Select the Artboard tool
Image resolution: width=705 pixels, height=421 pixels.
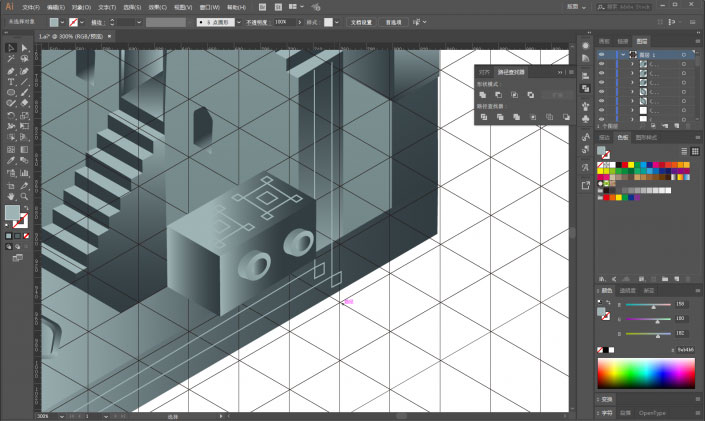(11, 185)
